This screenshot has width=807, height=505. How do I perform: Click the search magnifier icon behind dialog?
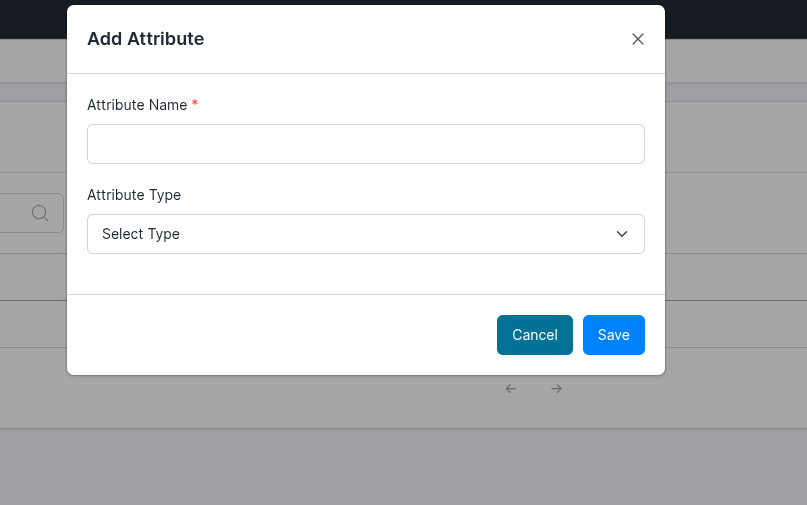pos(40,213)
